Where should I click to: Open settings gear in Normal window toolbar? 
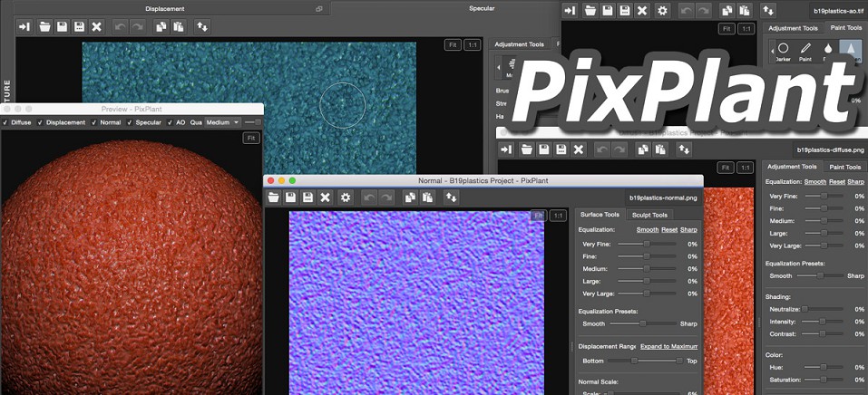[345, 197]
